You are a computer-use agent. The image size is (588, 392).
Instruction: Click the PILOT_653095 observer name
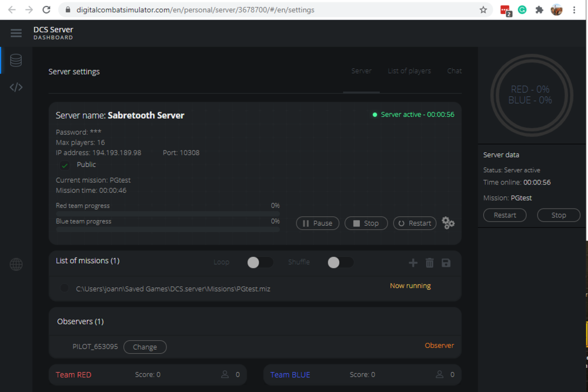tap(95, 347)
